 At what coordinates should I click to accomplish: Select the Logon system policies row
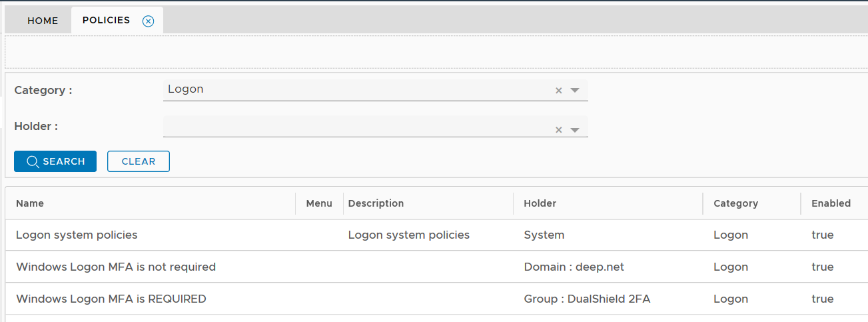[x=77, y=235]
